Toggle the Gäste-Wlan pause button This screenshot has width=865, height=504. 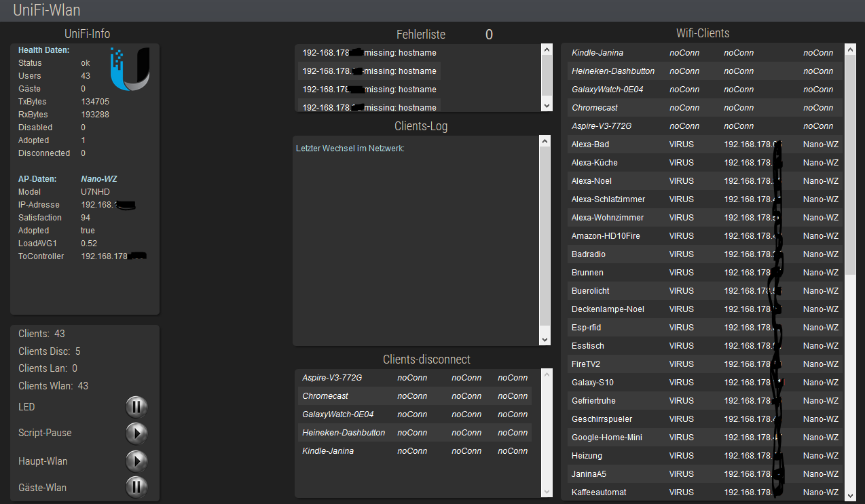pyautogui.click(x=136, y=487)
